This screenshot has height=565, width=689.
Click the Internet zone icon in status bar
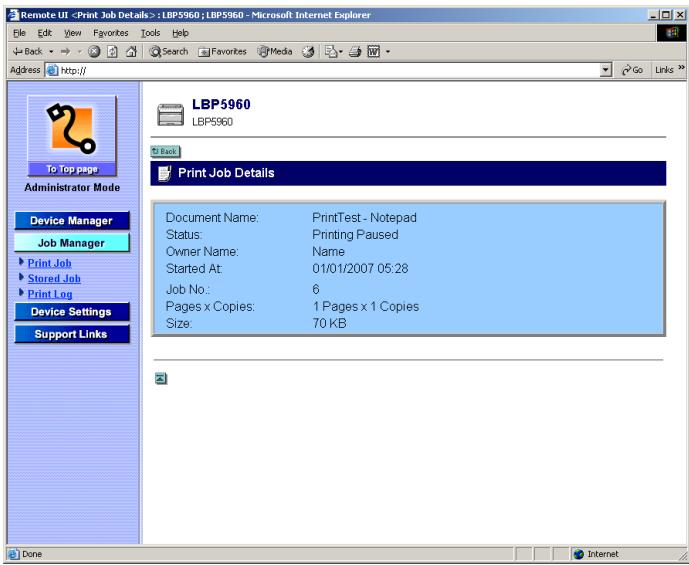coord(579,554)
